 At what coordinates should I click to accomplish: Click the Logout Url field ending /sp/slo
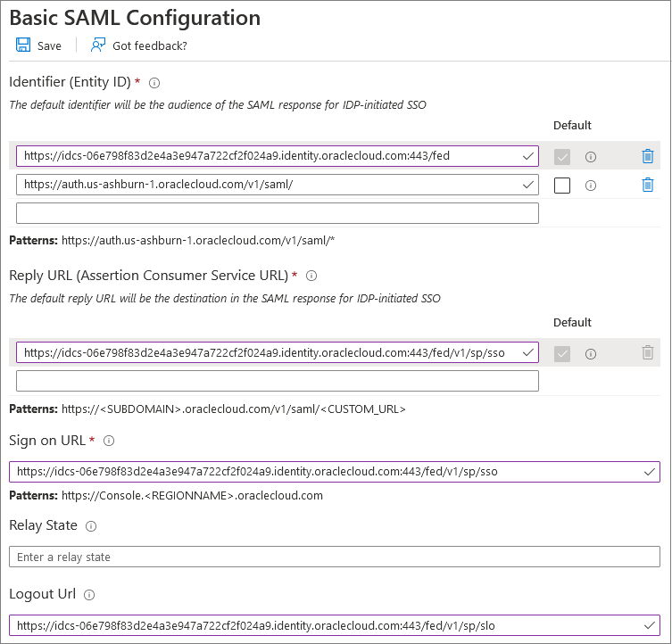(335, 625)
